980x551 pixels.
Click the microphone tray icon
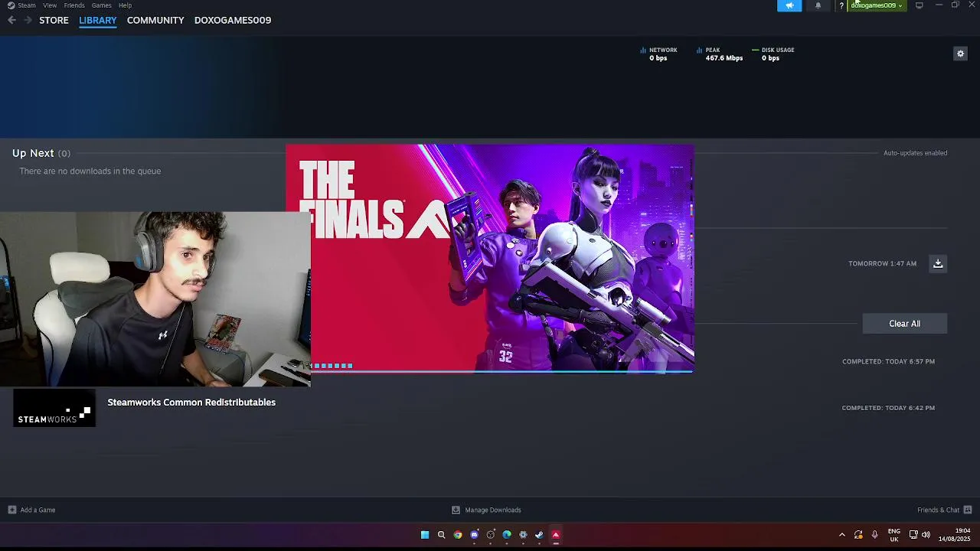(x=874, y=535)
